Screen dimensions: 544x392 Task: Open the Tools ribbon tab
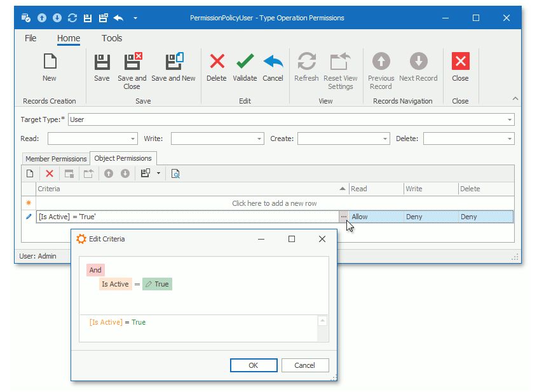pyautogui.click(x=112, y=38)
